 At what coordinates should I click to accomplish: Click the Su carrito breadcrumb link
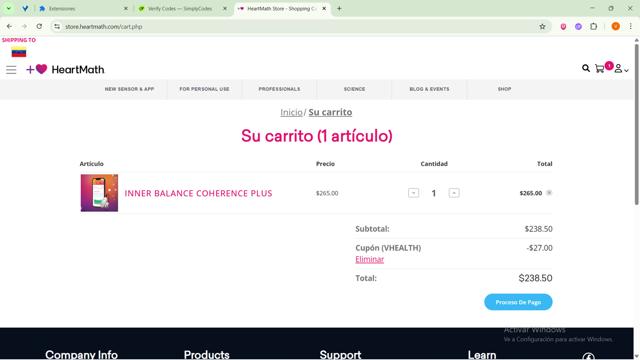tap(330, 112)
